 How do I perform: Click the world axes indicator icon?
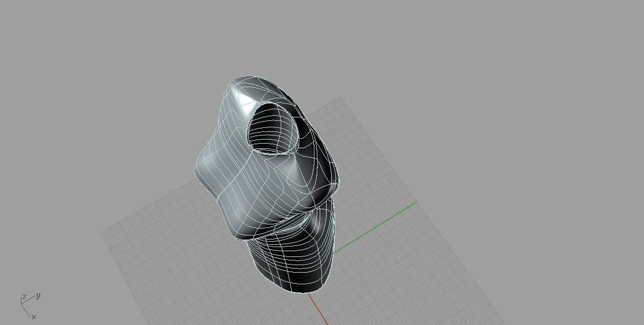point(30,306)
